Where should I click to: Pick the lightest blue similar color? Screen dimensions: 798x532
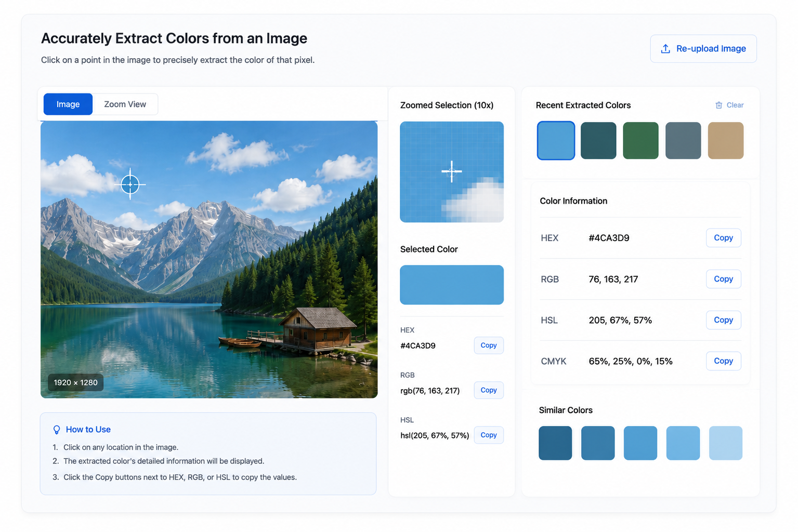[x=726, y=443]
